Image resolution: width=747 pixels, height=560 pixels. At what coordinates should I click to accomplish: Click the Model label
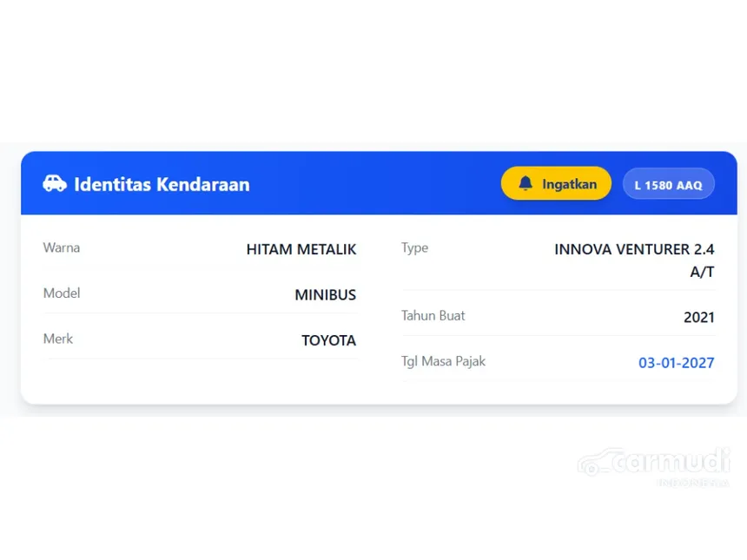pyautogui.click(x=62, y=293)
